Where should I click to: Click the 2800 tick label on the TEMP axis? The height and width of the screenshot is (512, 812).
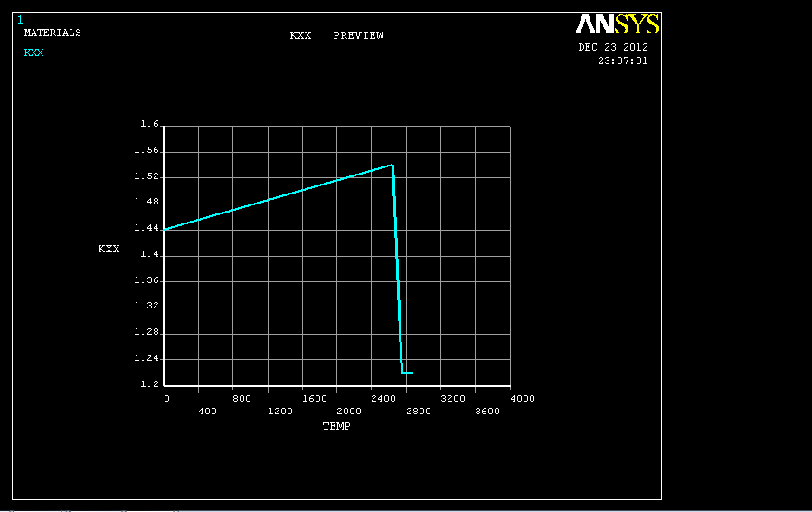coord(419,411)
